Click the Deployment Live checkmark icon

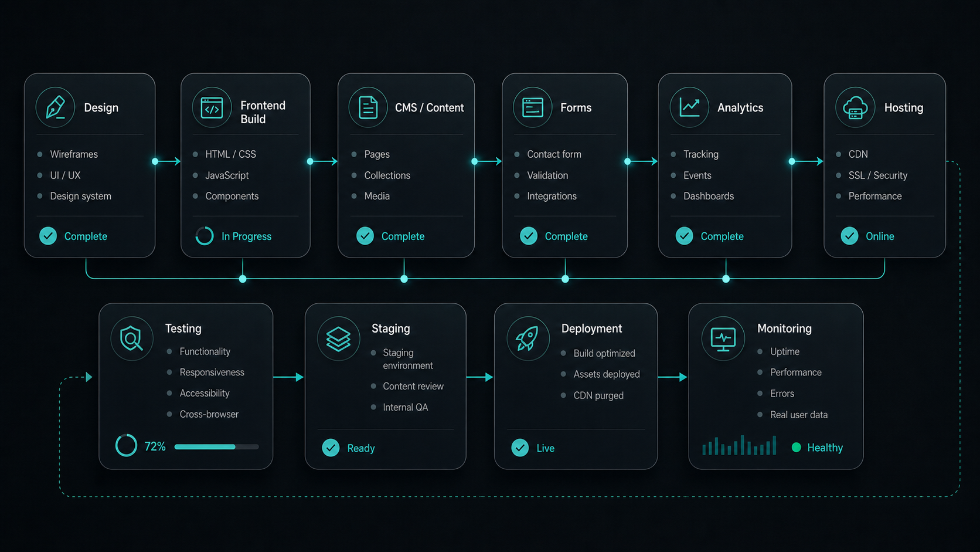tap(520, 448)
